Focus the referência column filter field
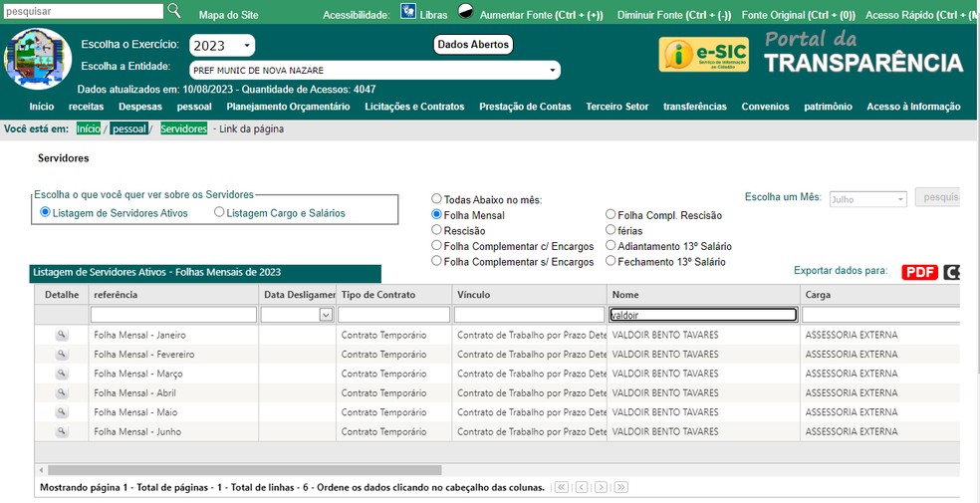This screenshot has height=503, width=980. click(173, 315)
